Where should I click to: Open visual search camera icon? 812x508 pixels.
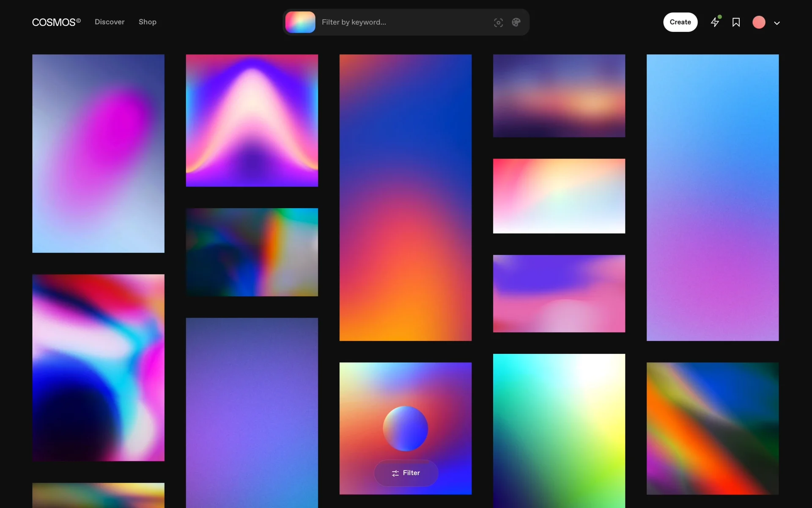(x=498, y=22)
